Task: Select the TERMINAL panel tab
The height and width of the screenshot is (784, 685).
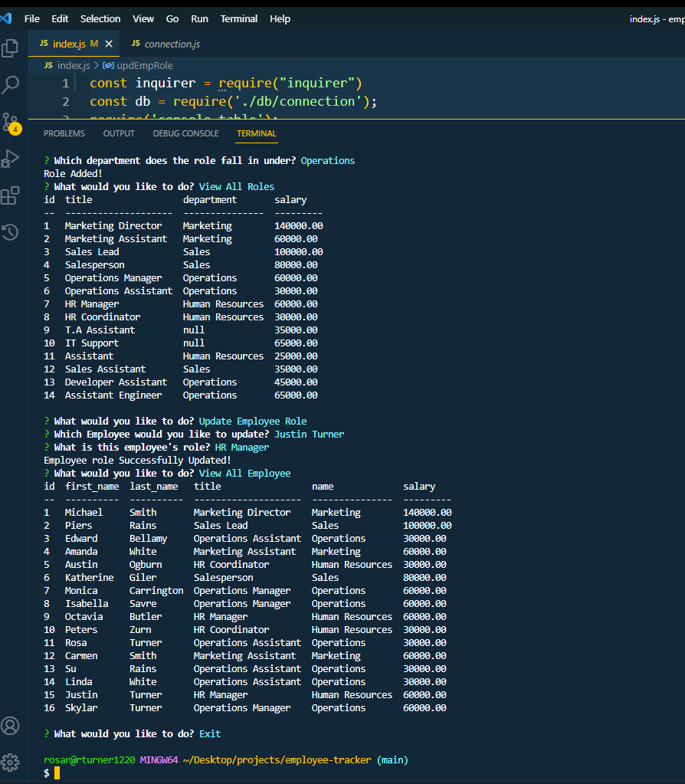Action: [x=257, y=133]
